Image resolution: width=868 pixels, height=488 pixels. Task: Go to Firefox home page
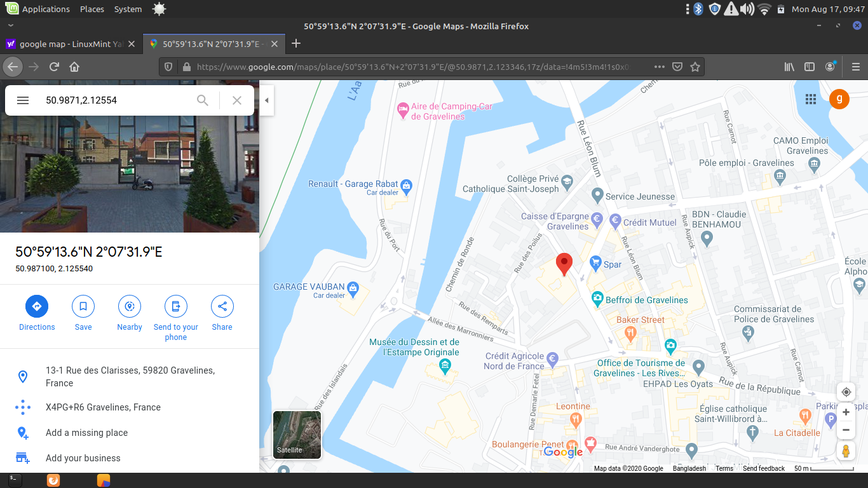[74, 67]
